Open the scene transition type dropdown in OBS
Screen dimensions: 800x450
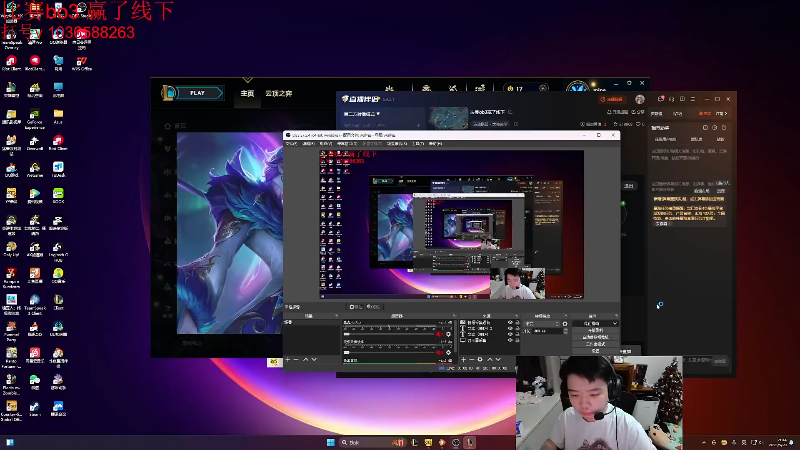542,323
